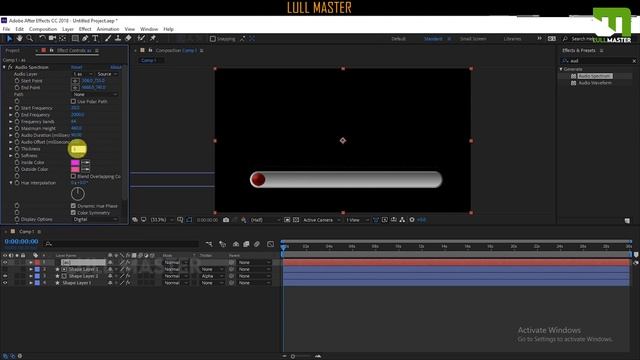Select the Eraser tool
Image resolution: width=640 pixels, height=360 pixels.
tap(128, 38)
